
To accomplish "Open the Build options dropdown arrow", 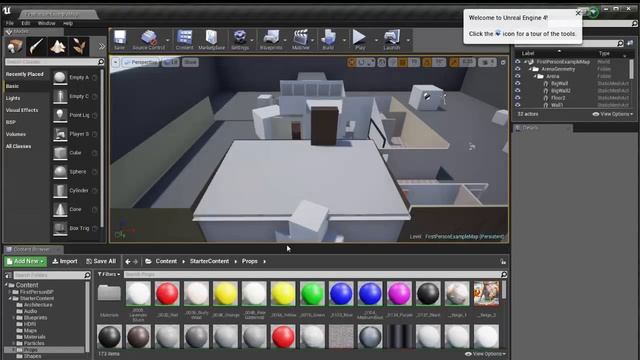I will (x=344, y=40).
